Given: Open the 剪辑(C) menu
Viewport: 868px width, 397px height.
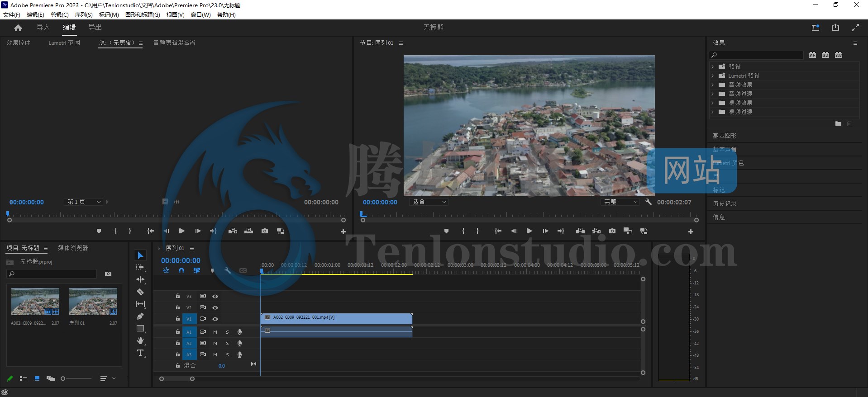Looking at the screenshot, I should [x=60, y=14].
